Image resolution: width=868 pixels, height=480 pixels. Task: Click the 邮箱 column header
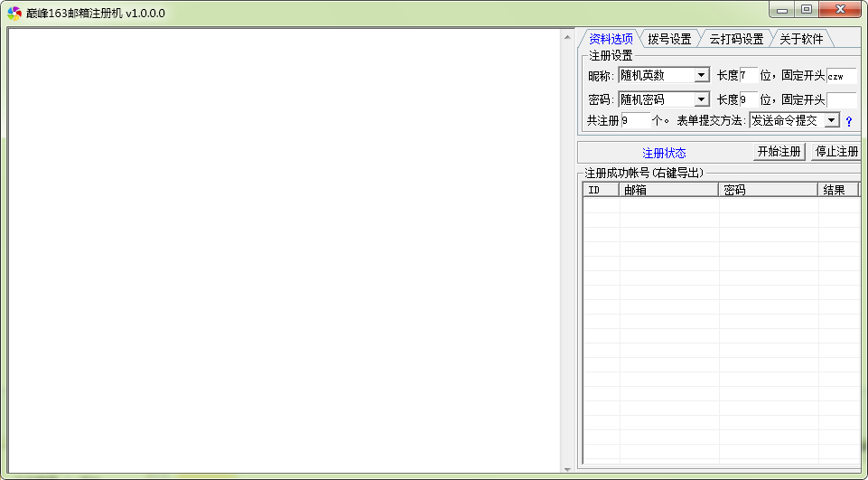pyautogui.click(x=668, y=190)
